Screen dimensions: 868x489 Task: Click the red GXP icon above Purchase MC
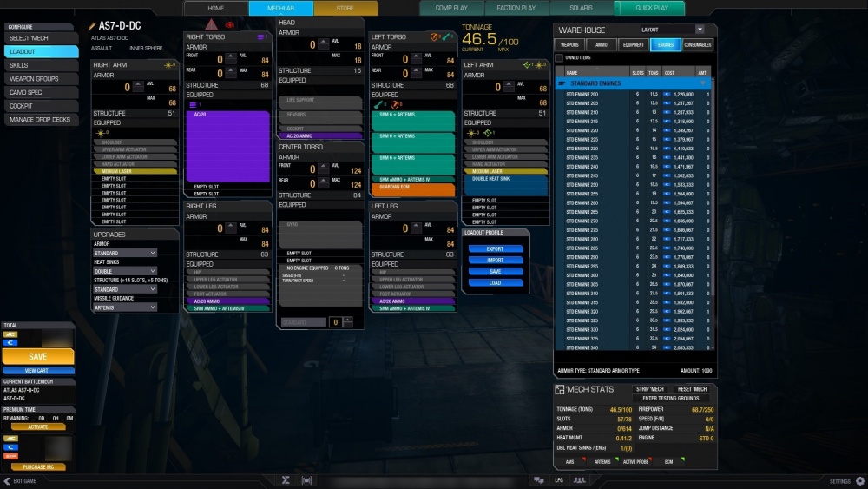[x=10, y=456]
